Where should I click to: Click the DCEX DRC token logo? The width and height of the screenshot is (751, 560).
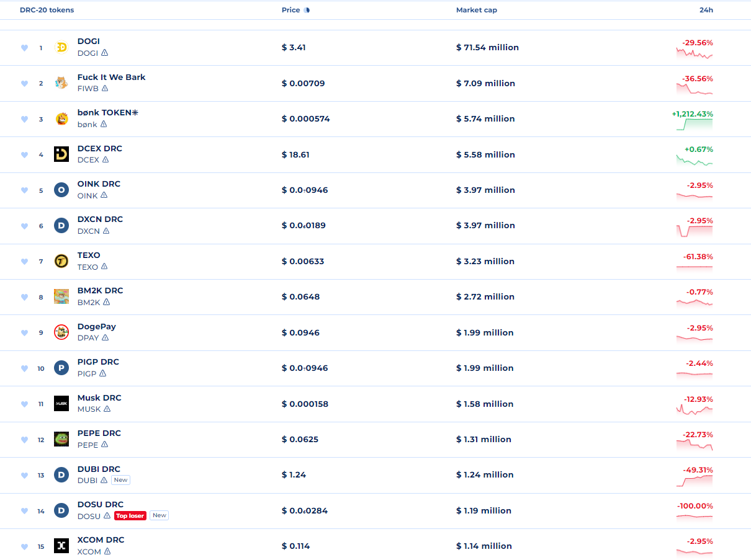pyautogui.click(x=61, y=154)
